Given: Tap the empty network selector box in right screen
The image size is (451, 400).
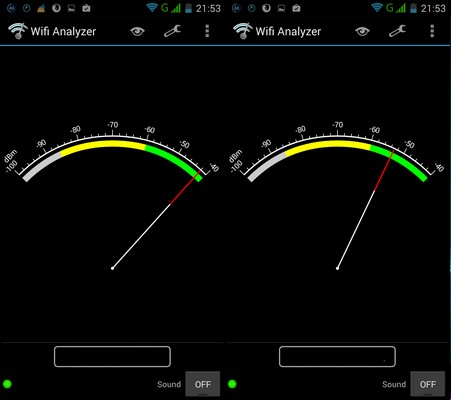Looking at the screenshot, I should coord(337,357).
